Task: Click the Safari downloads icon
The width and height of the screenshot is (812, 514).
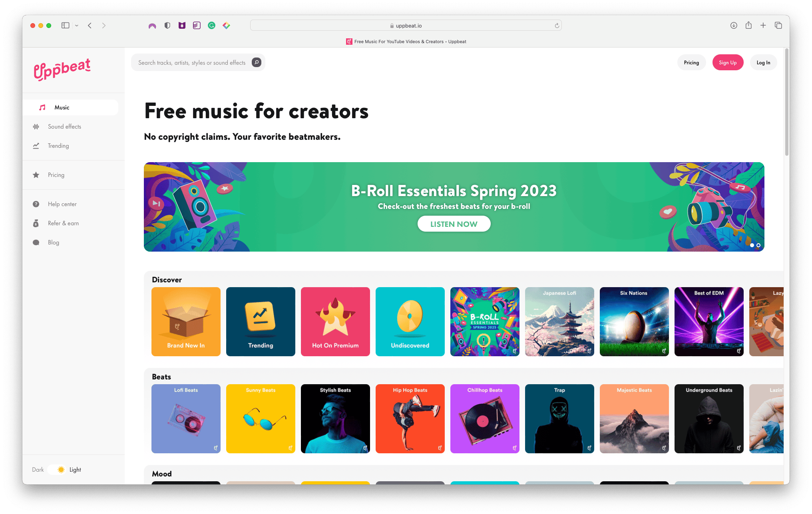Action: pos(734,26)
